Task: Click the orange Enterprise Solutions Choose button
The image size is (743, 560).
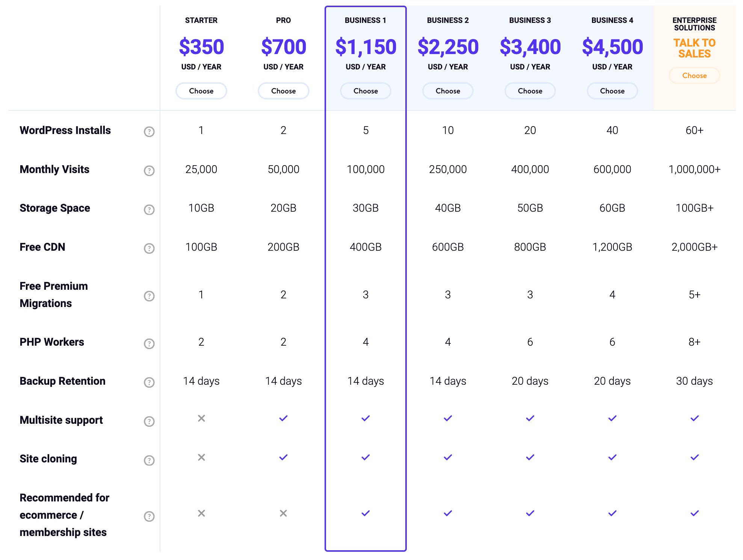Action: pyautogui.click(x=694, y=75)
